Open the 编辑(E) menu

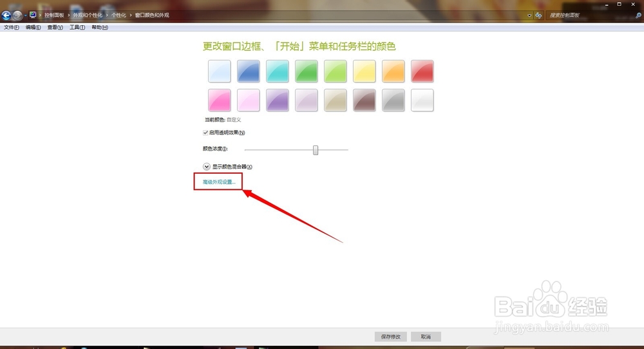click(33, 28)
